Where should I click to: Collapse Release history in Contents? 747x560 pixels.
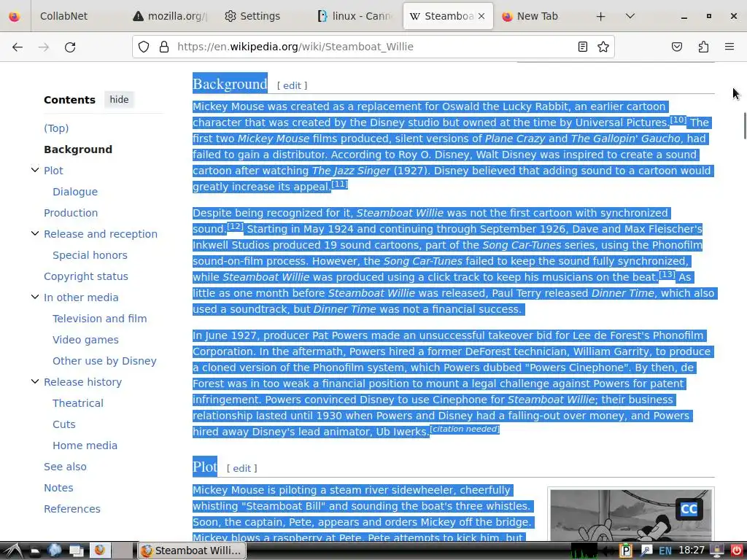35,381
